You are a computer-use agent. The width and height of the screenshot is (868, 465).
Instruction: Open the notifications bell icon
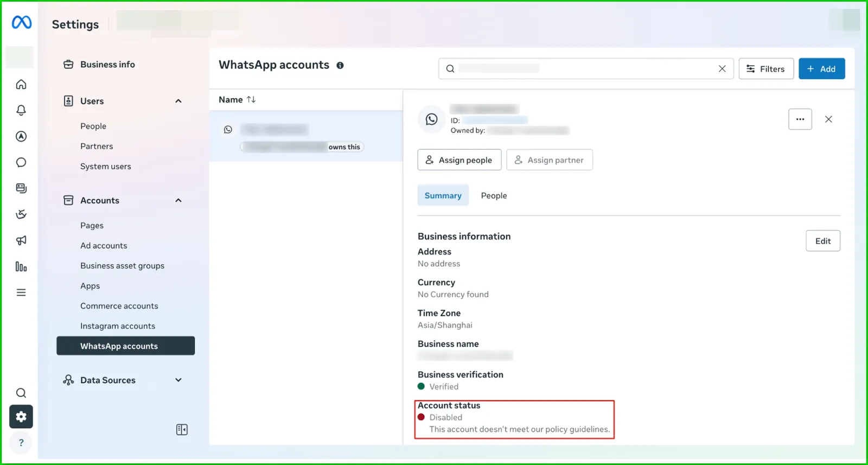click(x=21, y=110)
